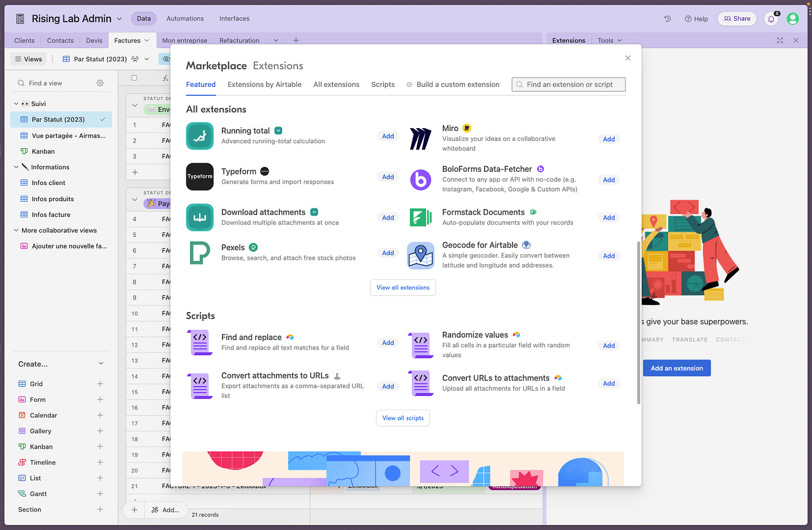812x530 pixels.
Task: Add a new table with plus icon
Action: coord(296,40)
